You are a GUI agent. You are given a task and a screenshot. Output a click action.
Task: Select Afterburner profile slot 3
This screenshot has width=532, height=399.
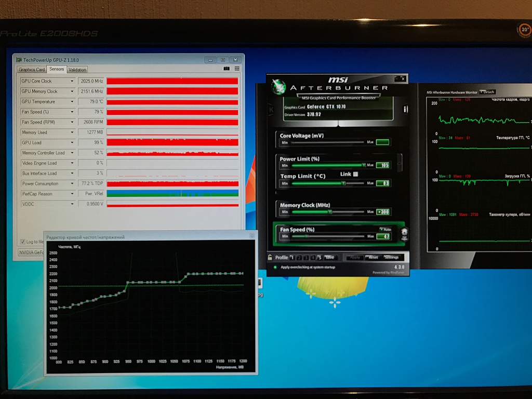(305, 258)
